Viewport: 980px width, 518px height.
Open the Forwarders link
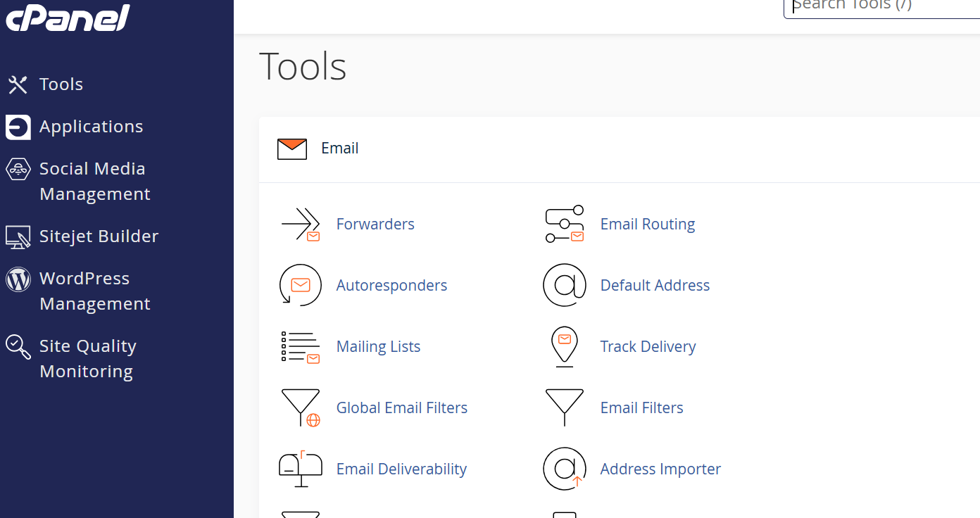(x=375, y=225)
